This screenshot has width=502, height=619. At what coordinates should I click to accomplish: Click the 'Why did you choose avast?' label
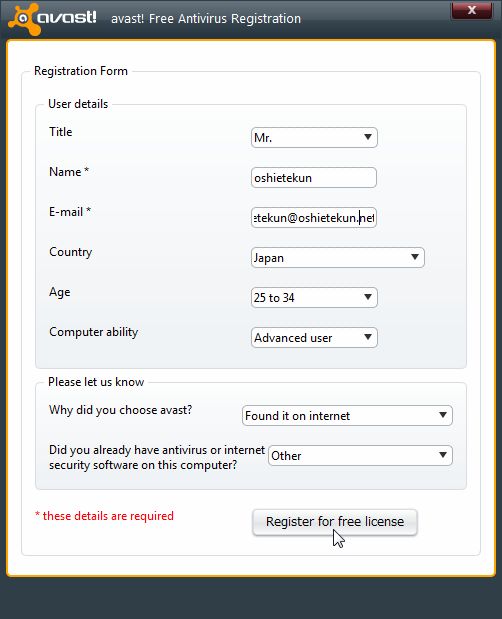120,410
